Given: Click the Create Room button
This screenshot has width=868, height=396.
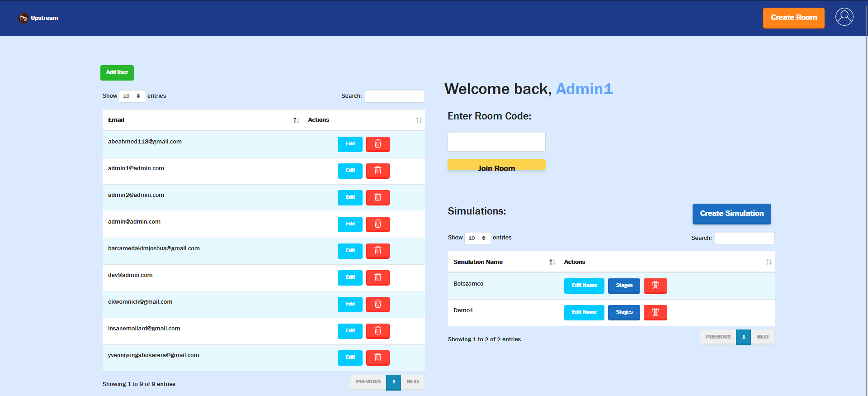Looking at the screenshot, I should point(794,18).
